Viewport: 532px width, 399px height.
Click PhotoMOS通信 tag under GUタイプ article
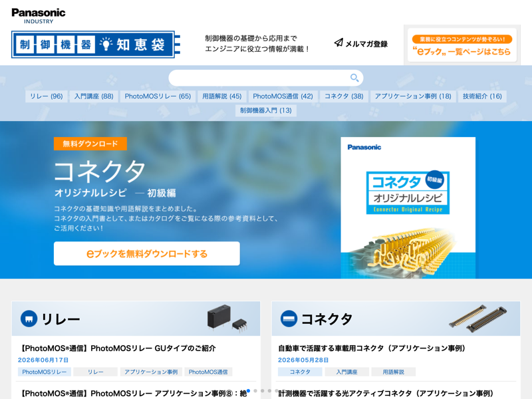point(208,372)
